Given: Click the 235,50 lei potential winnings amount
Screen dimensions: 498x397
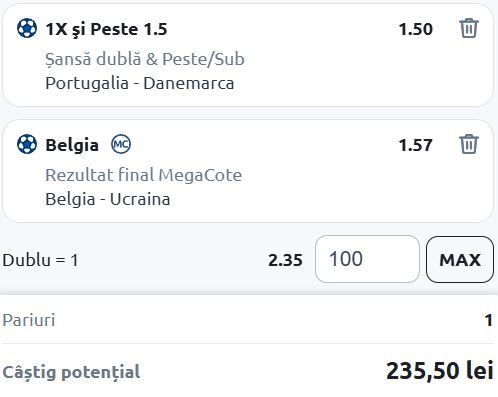Looking at the screenshot, I should click(440, 371).
